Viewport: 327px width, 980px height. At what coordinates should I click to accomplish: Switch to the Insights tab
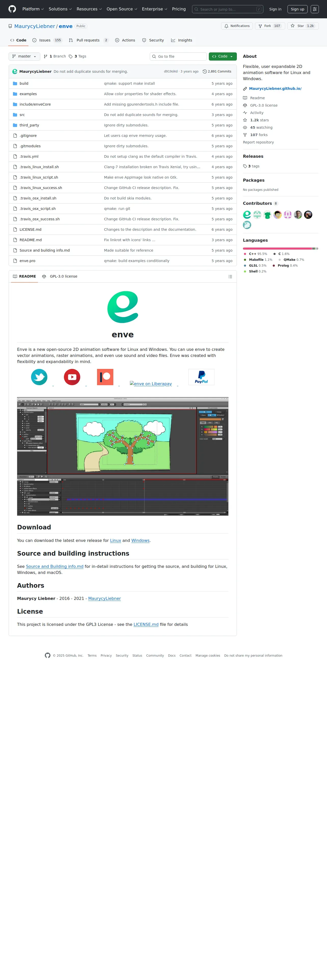182,40
